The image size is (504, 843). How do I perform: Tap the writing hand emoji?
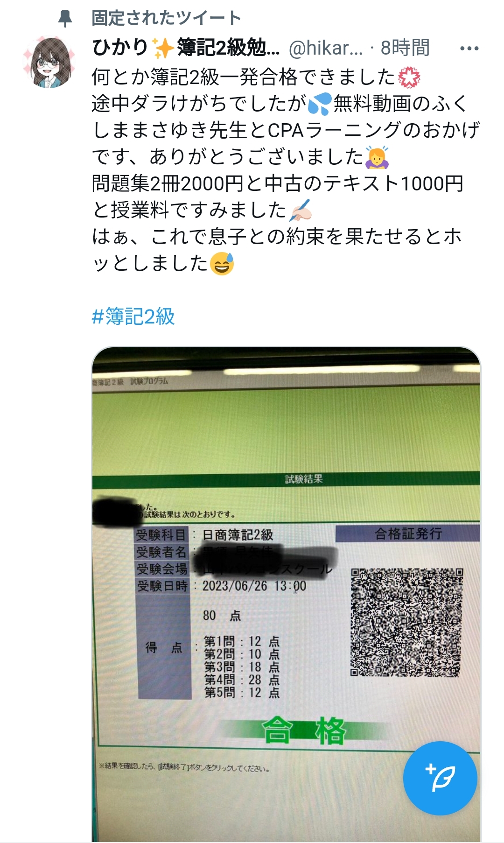(301, 210)
